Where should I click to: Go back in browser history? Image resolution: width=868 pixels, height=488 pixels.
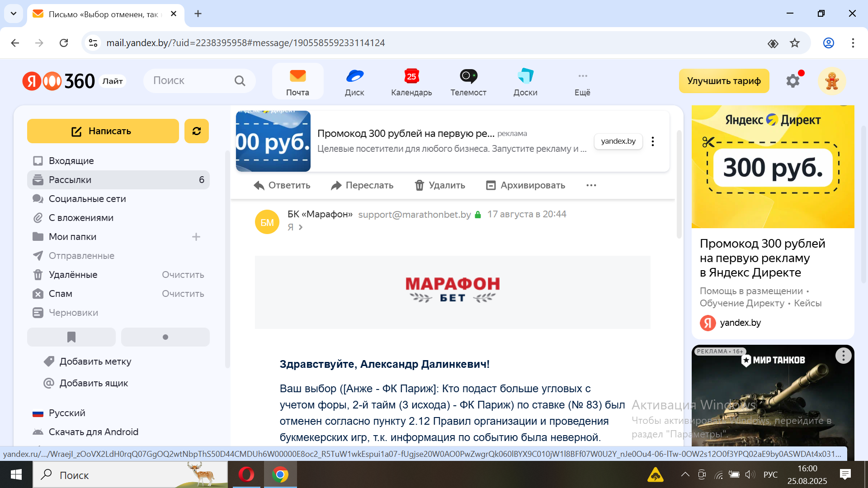pos(15,43)
